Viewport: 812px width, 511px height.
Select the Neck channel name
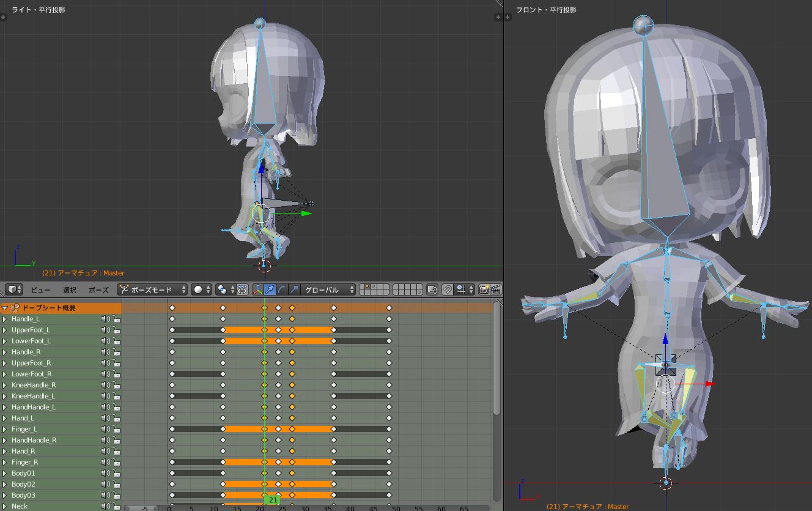(20, 506)
